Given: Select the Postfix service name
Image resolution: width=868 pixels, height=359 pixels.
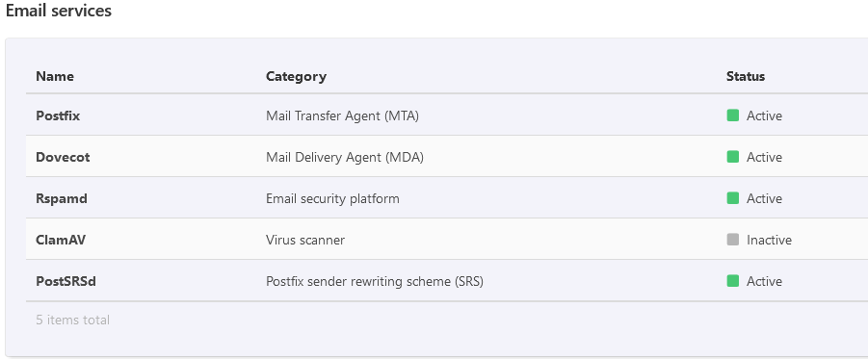Looking at the screenshot, I should [58, 115].
